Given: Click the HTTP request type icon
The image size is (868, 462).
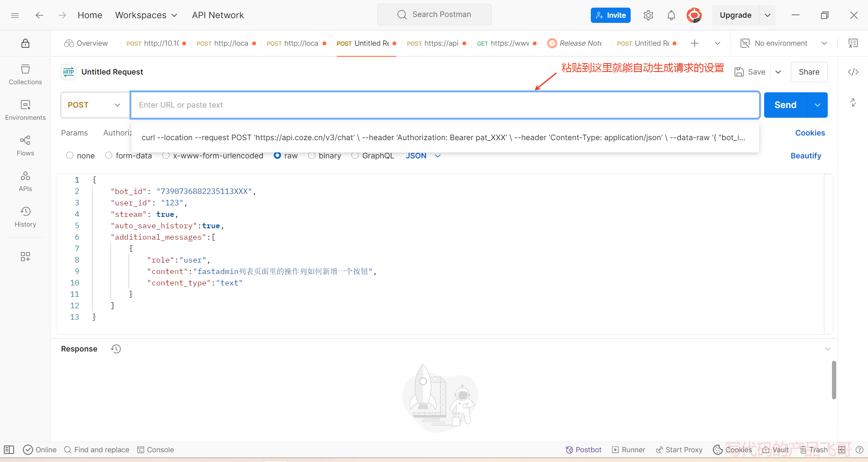Looking at the screenshot, I should (x=69, y=72).
